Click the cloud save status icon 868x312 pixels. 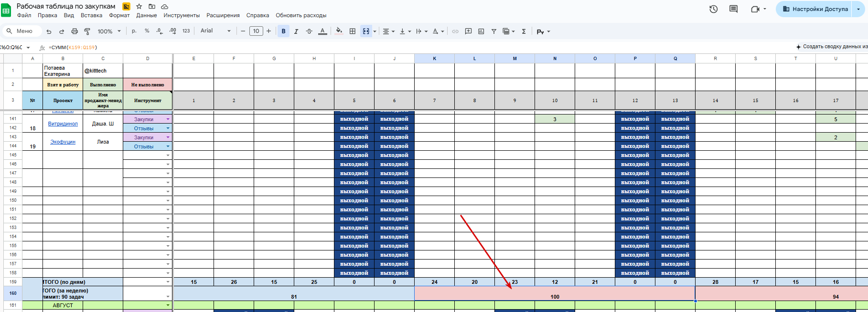tap(164, 6)
